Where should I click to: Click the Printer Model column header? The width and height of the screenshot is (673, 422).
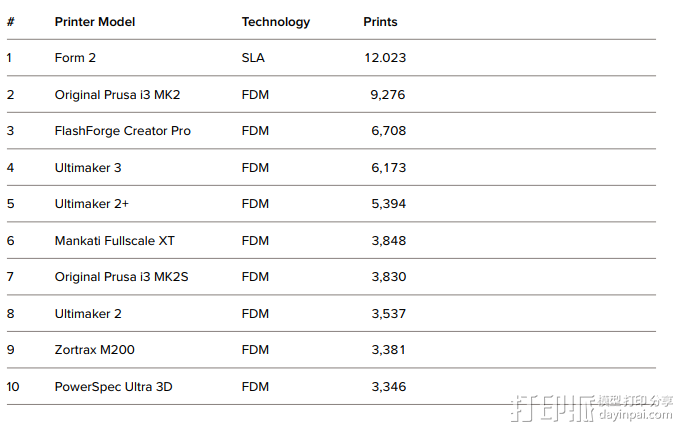click(95, 22)
